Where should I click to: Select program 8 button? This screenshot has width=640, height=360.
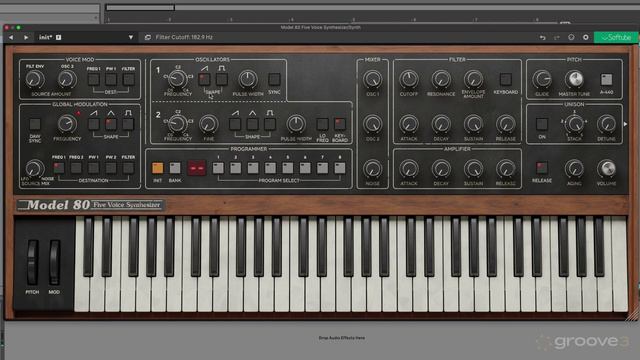click(340, 168)
